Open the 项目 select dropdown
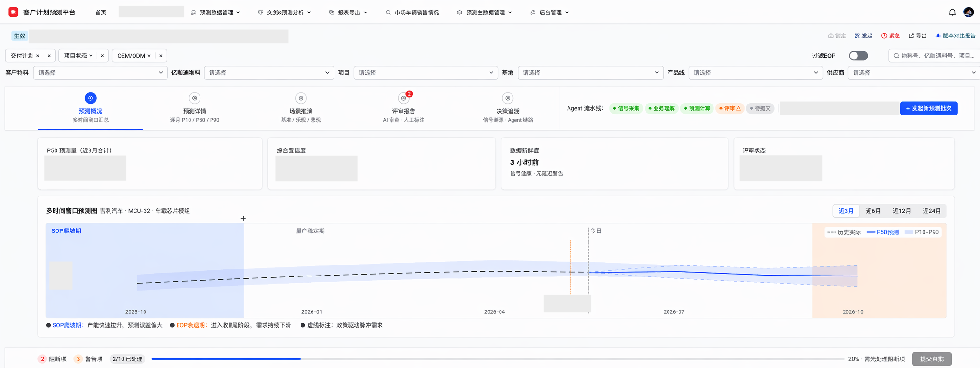This screenshot has height=368, width=980. click(425, 73)
